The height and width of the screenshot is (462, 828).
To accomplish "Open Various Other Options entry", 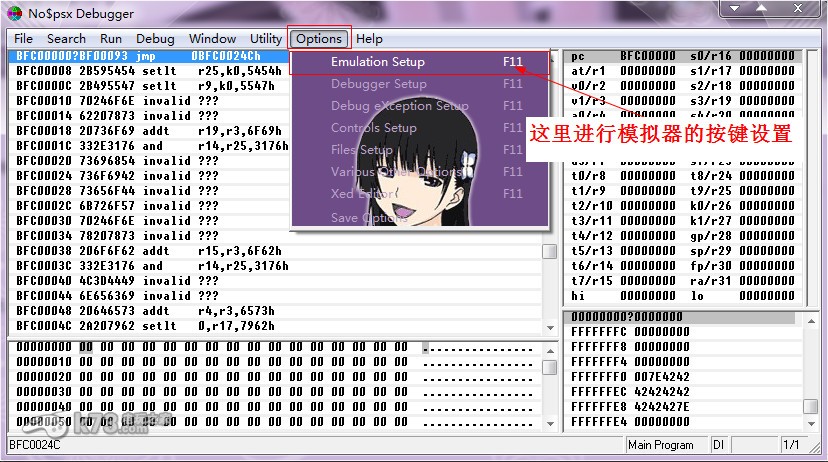I will pyautogui.click(x=396, y=172).
